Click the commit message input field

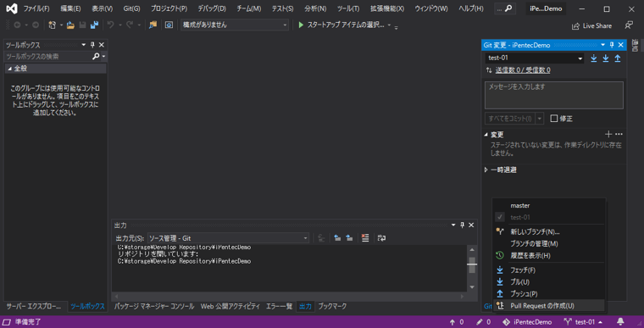(554, 96)
